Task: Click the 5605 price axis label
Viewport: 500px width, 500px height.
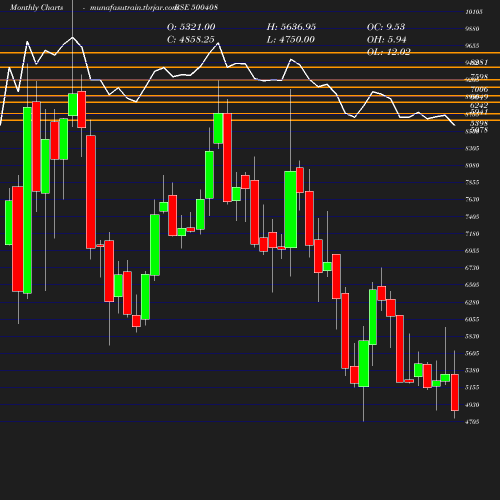Action: 472,353
